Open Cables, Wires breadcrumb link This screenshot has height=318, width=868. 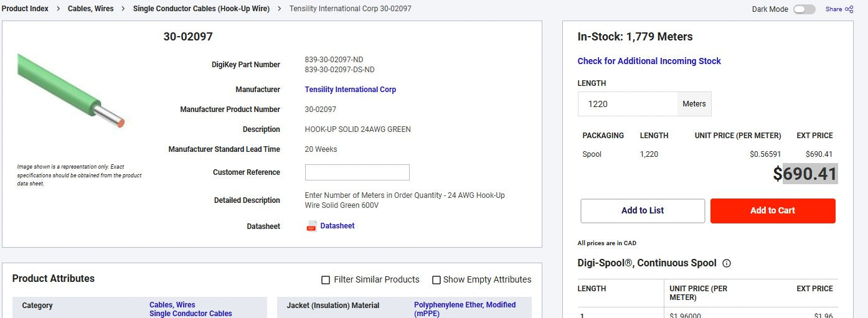(90, 9)
